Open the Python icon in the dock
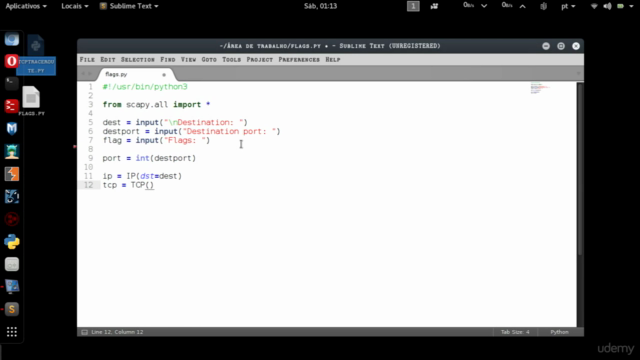 [11, 242]
